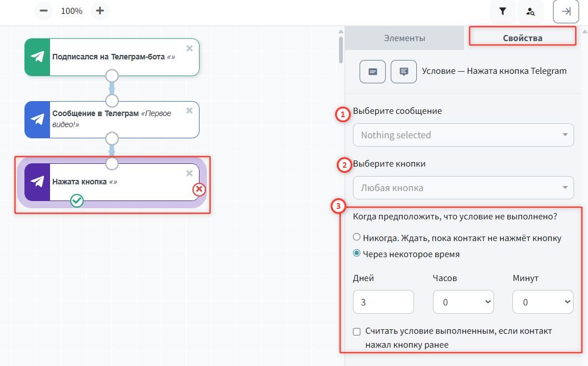Open the 'Выберите сообщение' dropdown
The height and width of the screenshot is (366, 588).
coord(463,135)
